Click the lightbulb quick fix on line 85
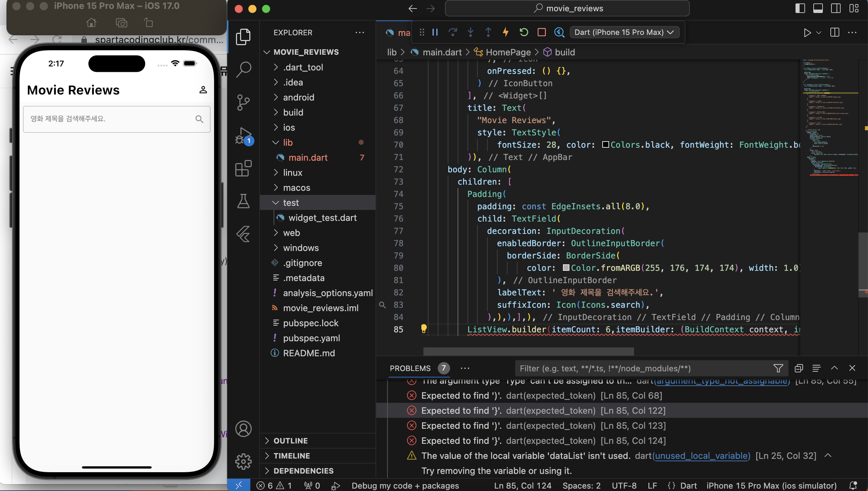Viewport: 868px width, 491px height. 424,329
